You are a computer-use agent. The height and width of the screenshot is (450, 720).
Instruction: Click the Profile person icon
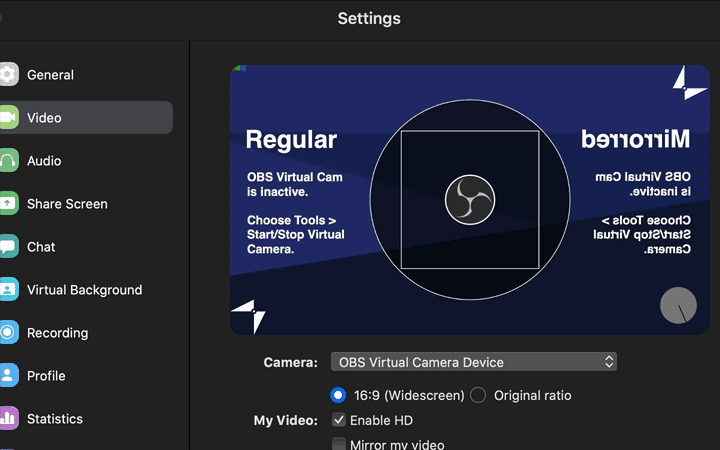[x=9, y=376]
